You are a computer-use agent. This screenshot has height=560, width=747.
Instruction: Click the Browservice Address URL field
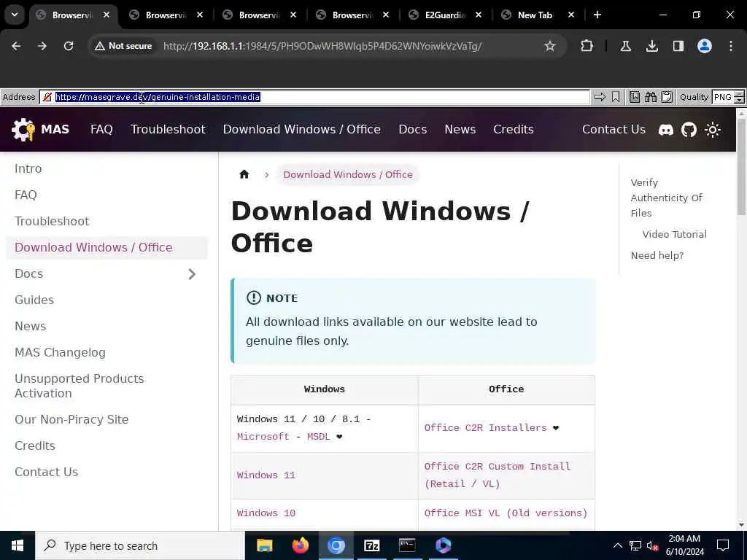tap(315, 97)
